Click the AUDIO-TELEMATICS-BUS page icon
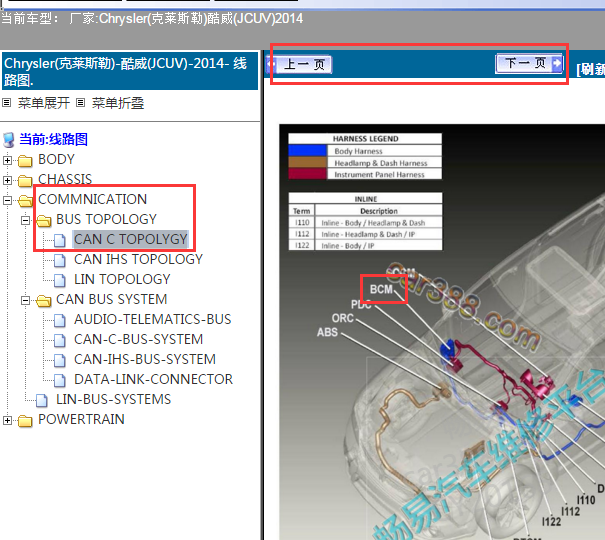 pyautogui.click(x=59, y=321)
